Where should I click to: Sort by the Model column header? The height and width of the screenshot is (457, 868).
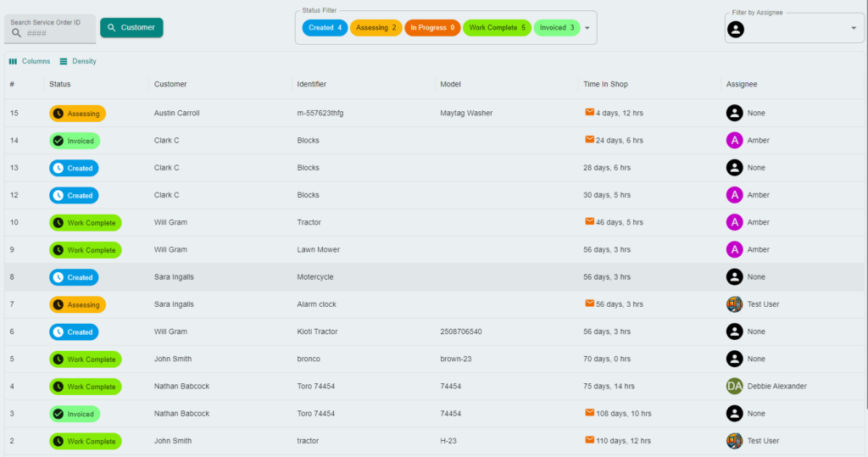tap(451, 84)
